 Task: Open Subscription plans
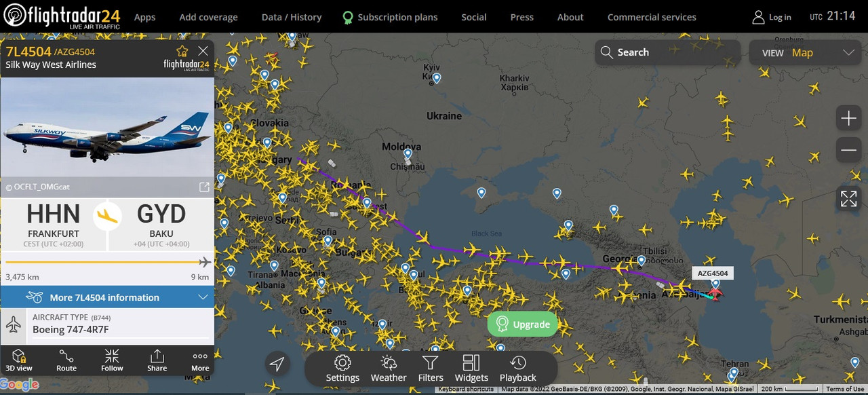coord(390,17)
